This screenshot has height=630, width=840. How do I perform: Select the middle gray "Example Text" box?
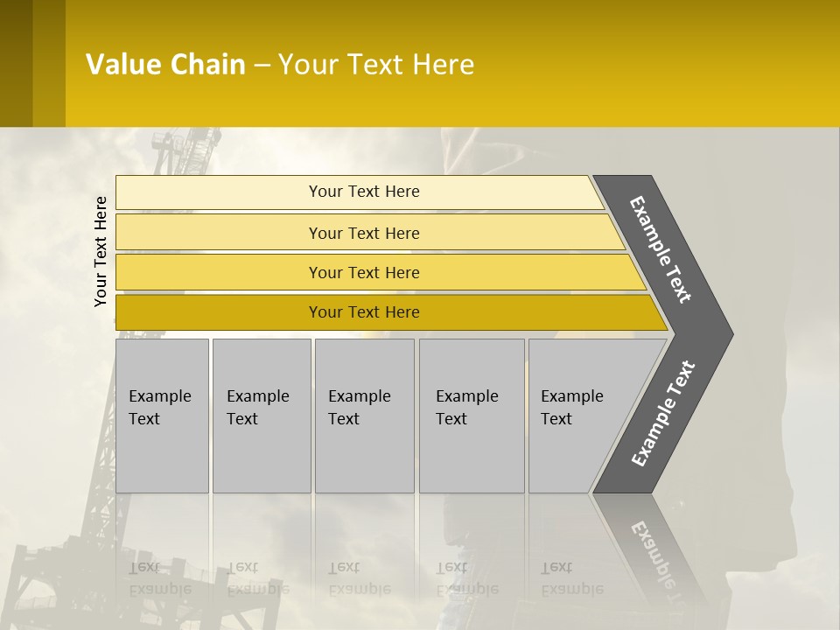tap(364, 416)
